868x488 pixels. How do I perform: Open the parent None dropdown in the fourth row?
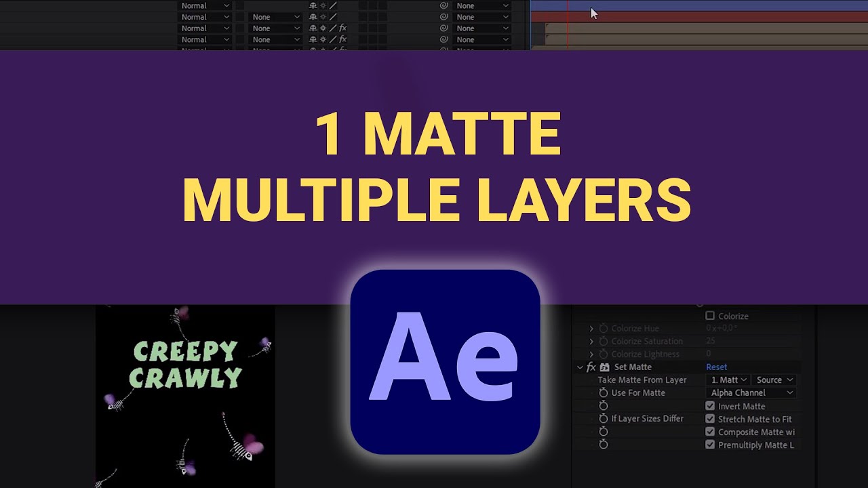(482, 40)
